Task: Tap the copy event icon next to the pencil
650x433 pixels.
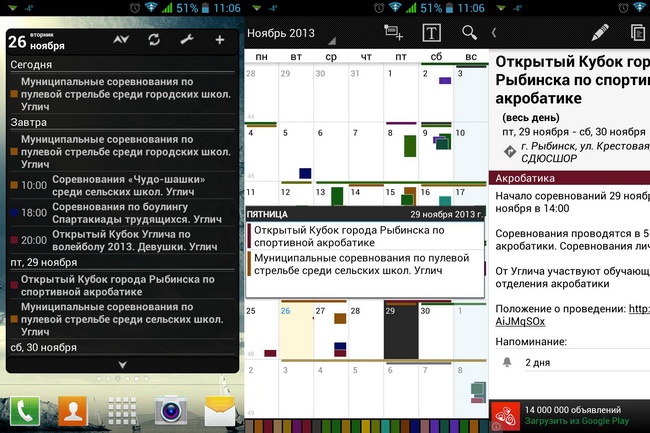Action: (x=638, y=32)
